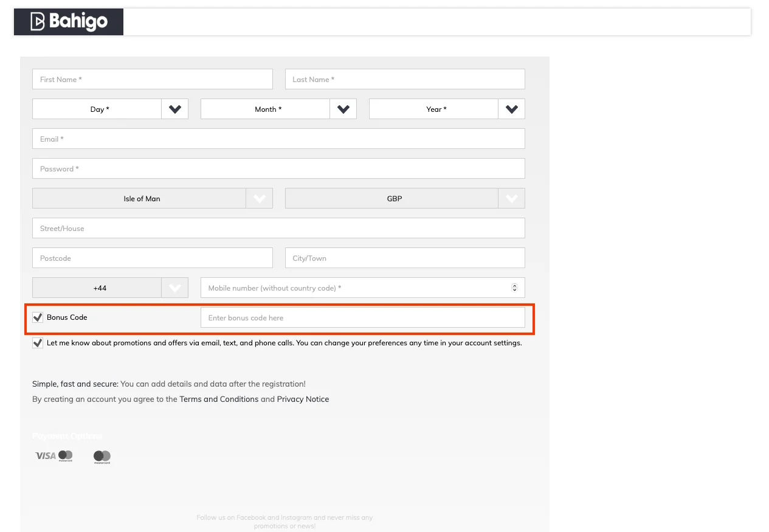Open the Isle of Man country dropdown
The height and width of the screenshot is (532, 769).
click(152, 199)
